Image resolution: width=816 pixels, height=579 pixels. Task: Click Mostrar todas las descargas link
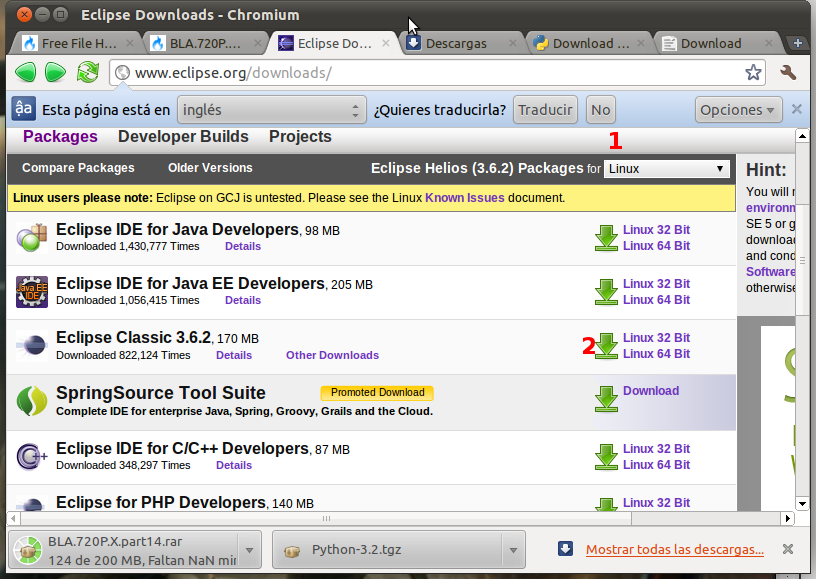click(x=675, y=549)
